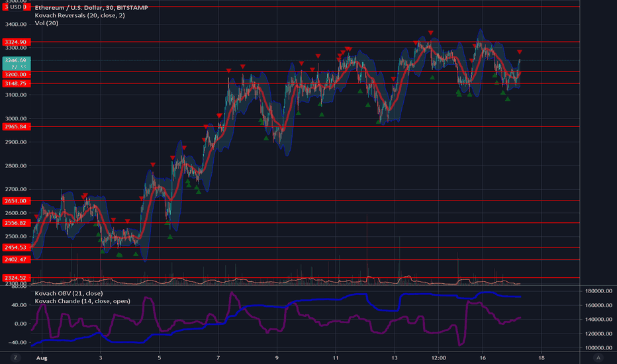Click the 3100.00 price axis value

16,95
